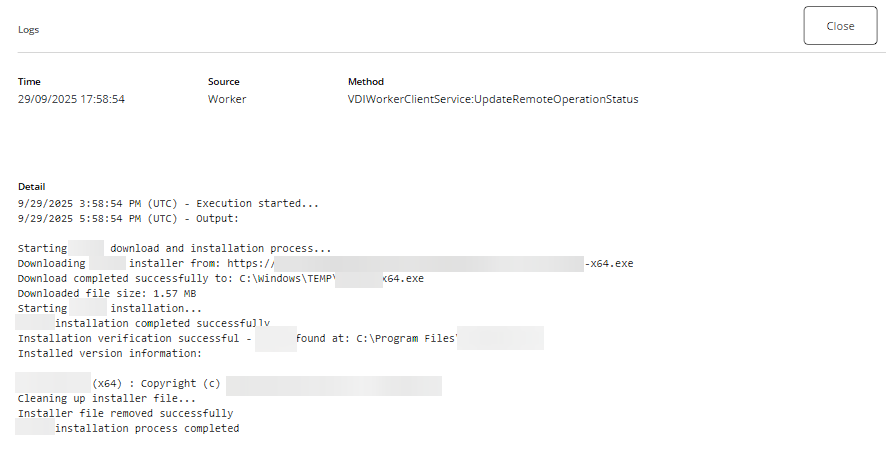Screen dimensions: 886x451
Task: Click the "Downloaded file size: 1.57 MB" line
Action: point(107,294)
